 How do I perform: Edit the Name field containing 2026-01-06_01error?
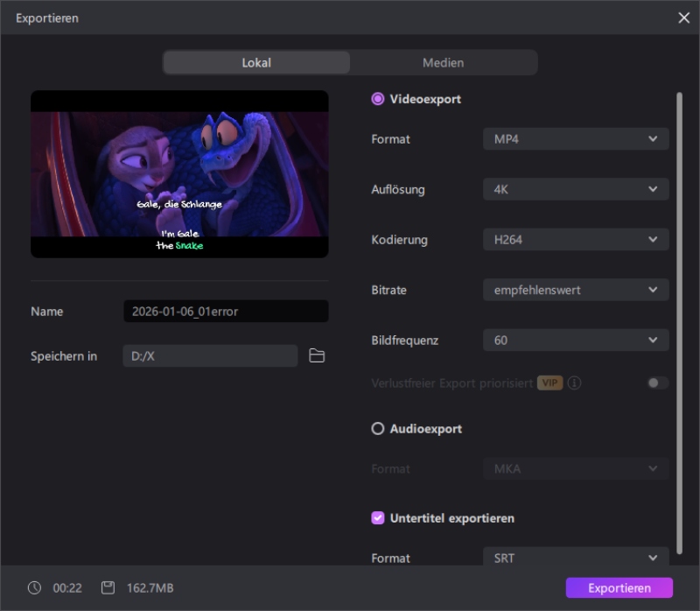coord(225,312)
